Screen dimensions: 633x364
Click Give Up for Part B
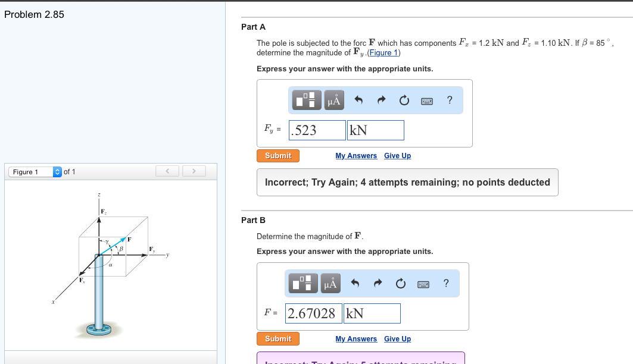click(397, 338)
